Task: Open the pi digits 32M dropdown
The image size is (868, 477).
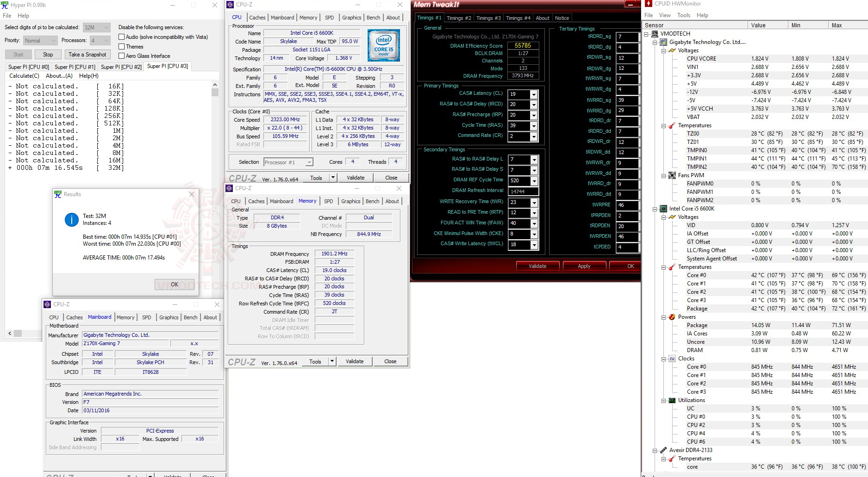Action: (96, 27)
